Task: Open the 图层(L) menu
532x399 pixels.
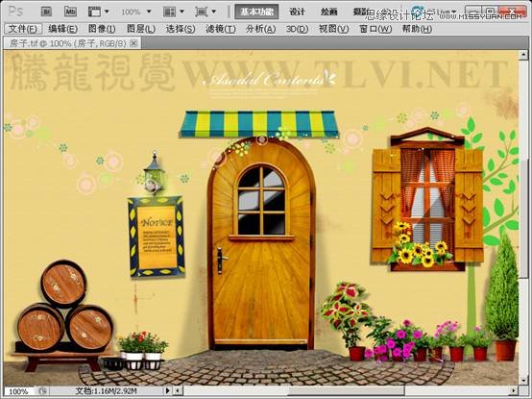Action: [141, 29]
